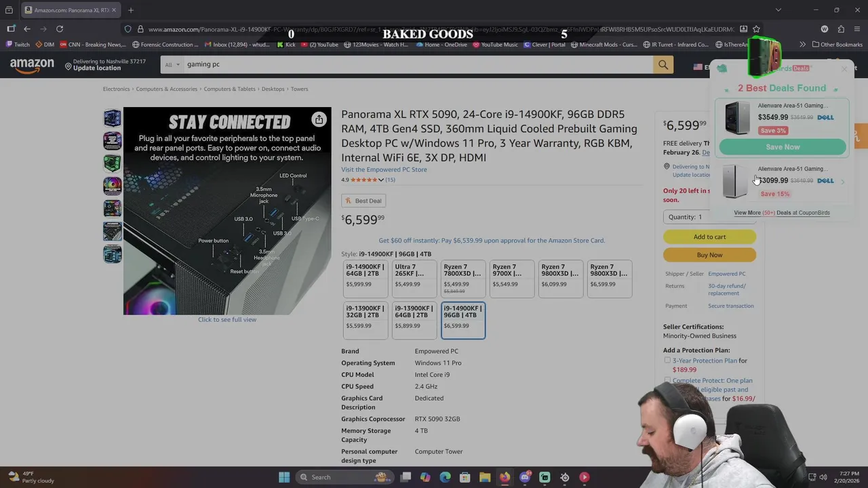This screenshot has width=868, height=488.
Task: Open Copilot from the taskbar
Action: click(x=425, y=477)
